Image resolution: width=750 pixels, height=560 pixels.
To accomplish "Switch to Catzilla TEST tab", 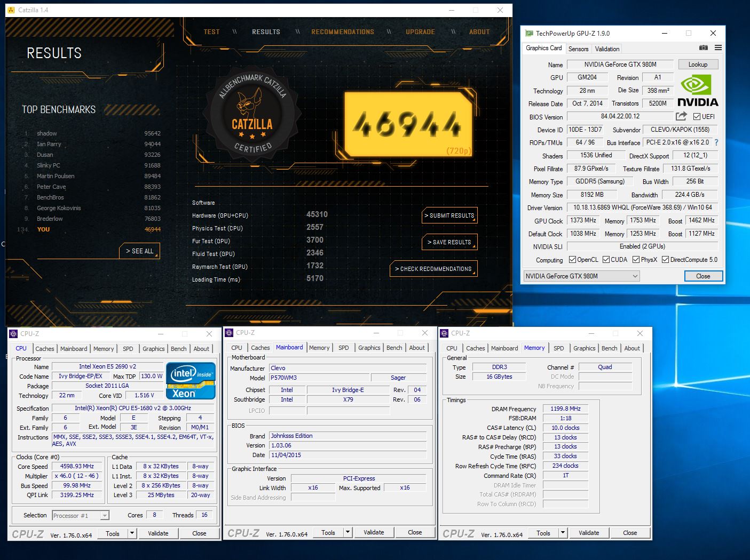I will click(x=211, y=32).
